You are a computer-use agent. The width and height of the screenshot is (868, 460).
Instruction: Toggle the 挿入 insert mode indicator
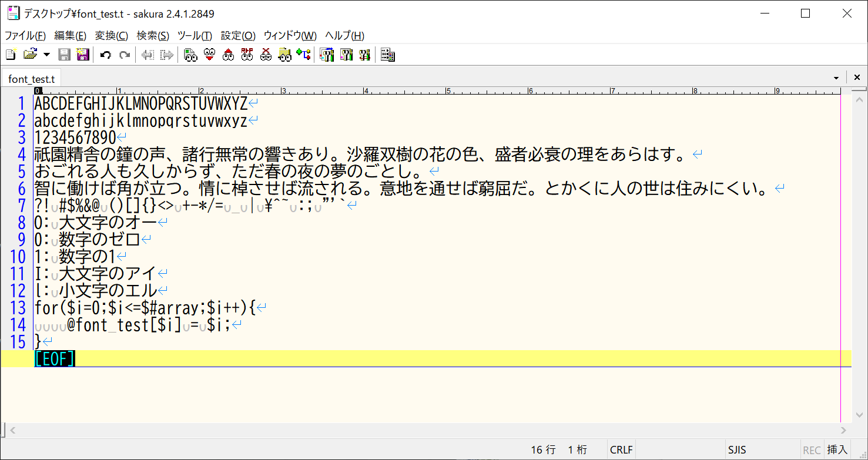tap(837, 450)
